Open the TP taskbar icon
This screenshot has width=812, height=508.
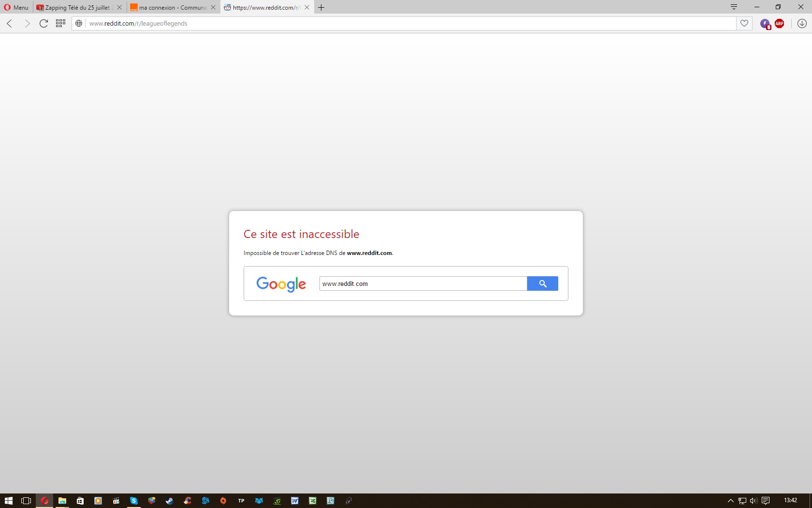point(241,501)
